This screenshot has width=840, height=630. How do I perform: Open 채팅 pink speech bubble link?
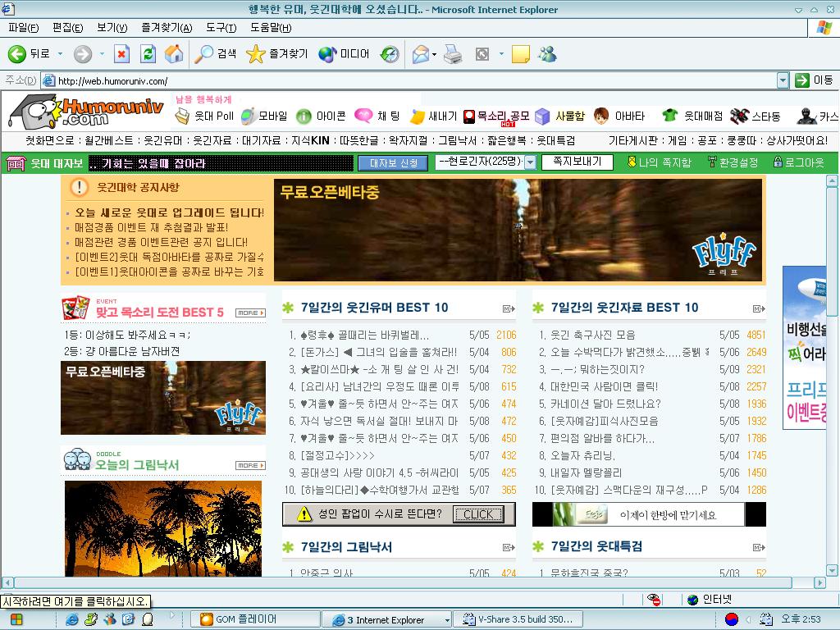377,116
